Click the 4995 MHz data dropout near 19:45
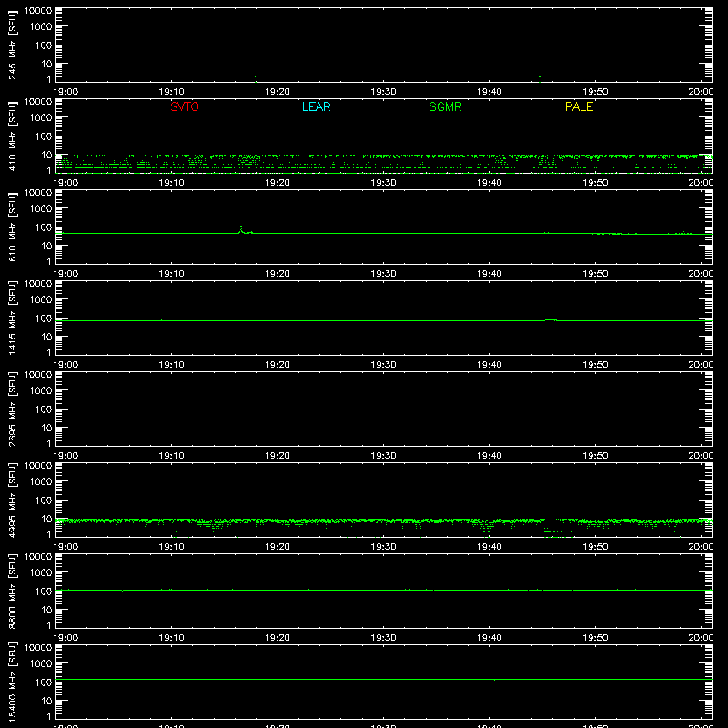Viewport: 728px width, 728px height. coord(551,528)
